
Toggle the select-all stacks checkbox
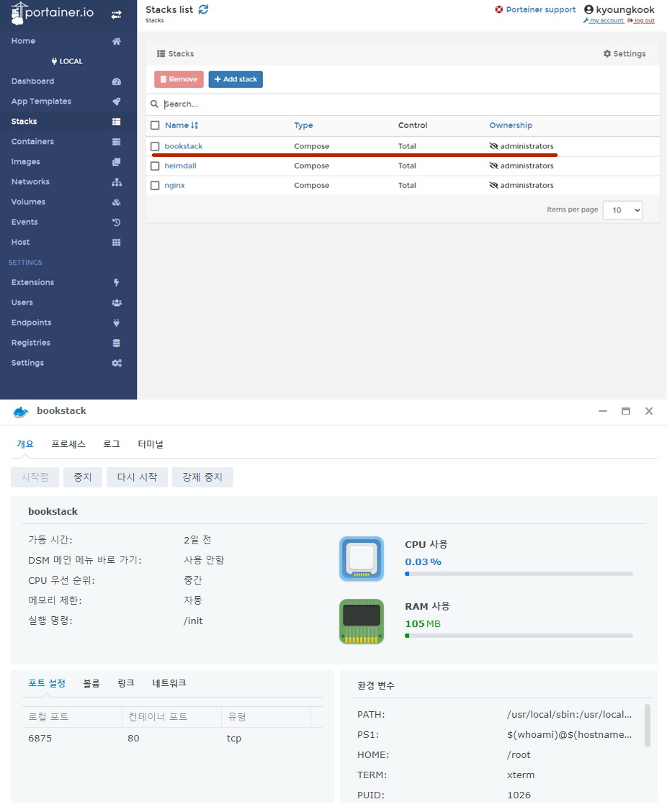pyautogui.click(x=155, y=125)
